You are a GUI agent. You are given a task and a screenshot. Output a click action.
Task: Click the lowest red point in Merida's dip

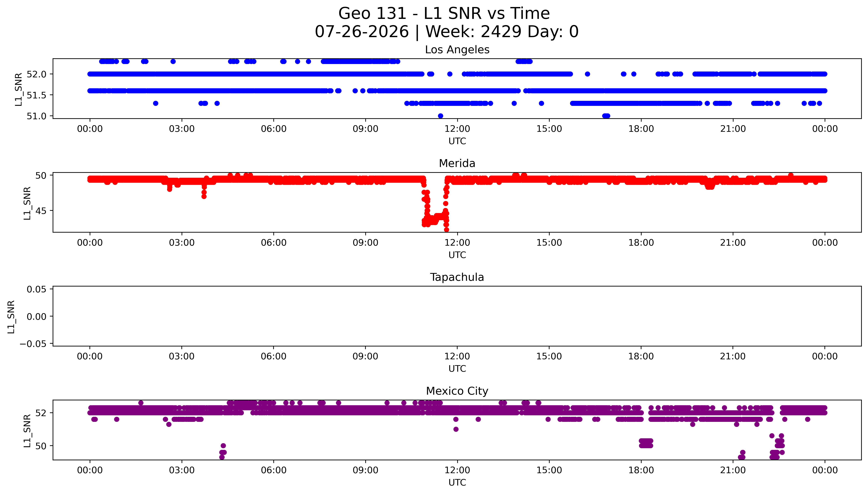click(x=446, y=230)
